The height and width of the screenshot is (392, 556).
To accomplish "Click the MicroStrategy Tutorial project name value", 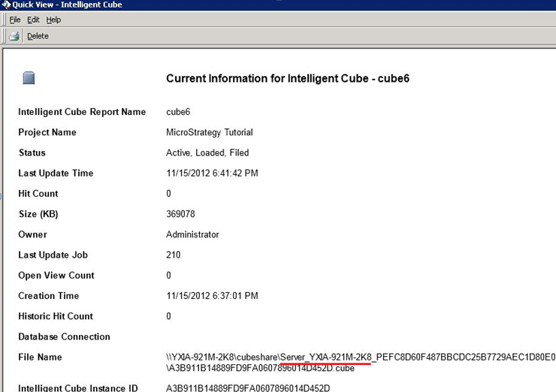I will coord(209,132).
